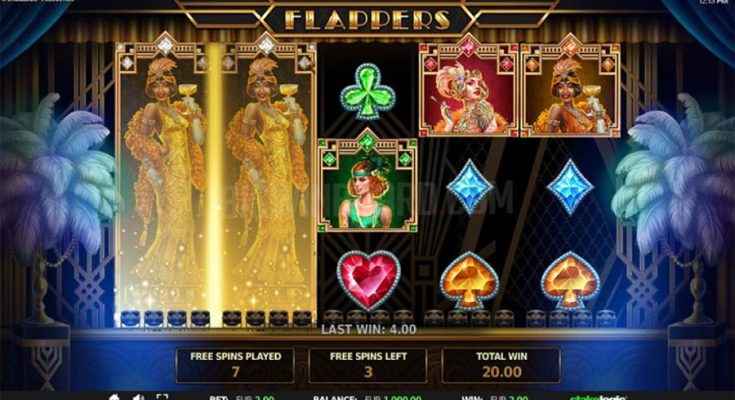Click the expanded gold flapper on first reel
Viewport: 735px width, 400px height.
click(162, 183)
